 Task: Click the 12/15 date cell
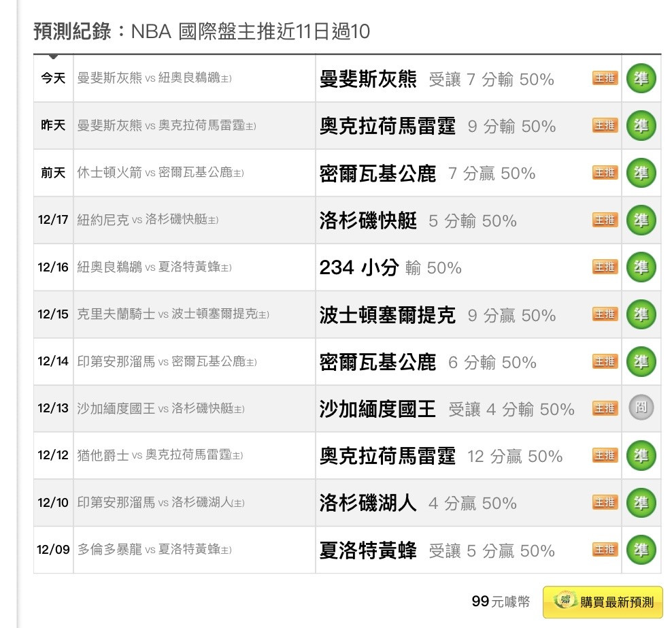coord(53,314)
